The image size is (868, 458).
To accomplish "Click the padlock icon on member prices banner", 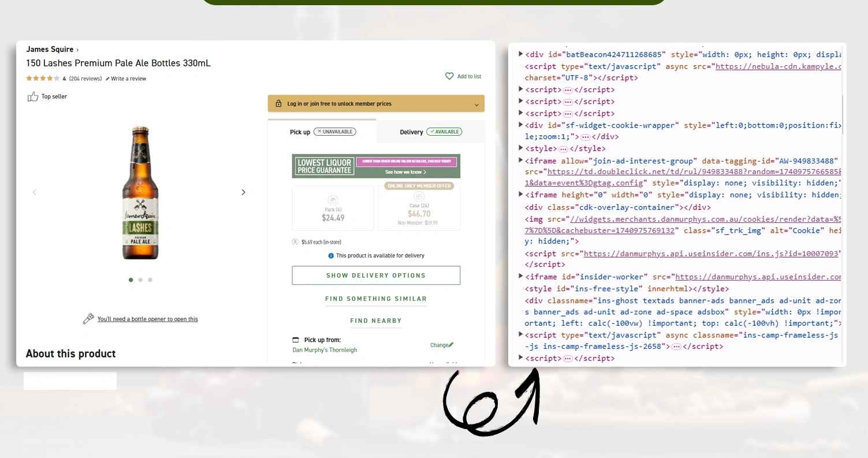I will click(278, 103).
